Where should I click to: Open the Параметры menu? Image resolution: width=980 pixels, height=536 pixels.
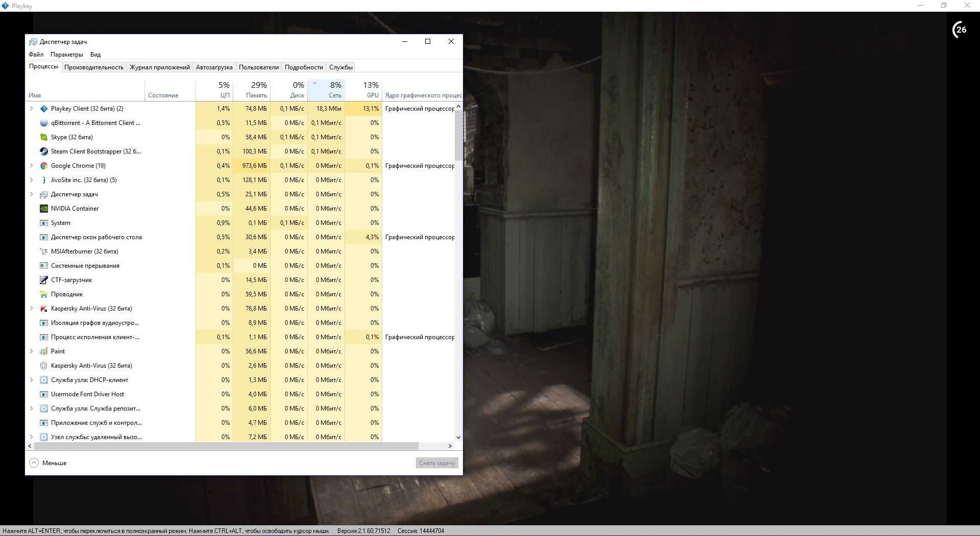66,55
